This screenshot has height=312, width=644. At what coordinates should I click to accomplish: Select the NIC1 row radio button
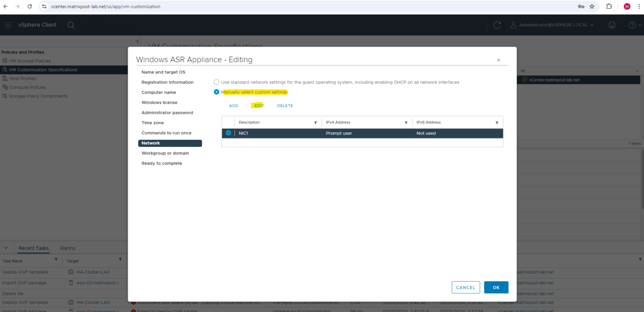pyautogui.click(x=228, y=133)
